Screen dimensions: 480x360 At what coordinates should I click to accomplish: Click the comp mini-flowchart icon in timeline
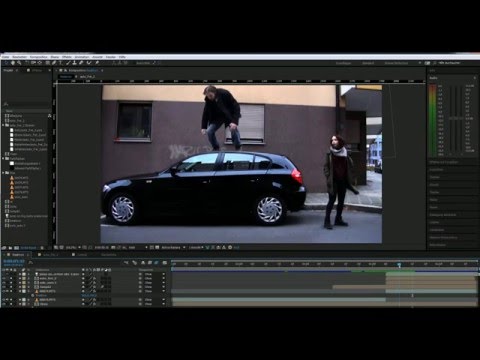126,263
